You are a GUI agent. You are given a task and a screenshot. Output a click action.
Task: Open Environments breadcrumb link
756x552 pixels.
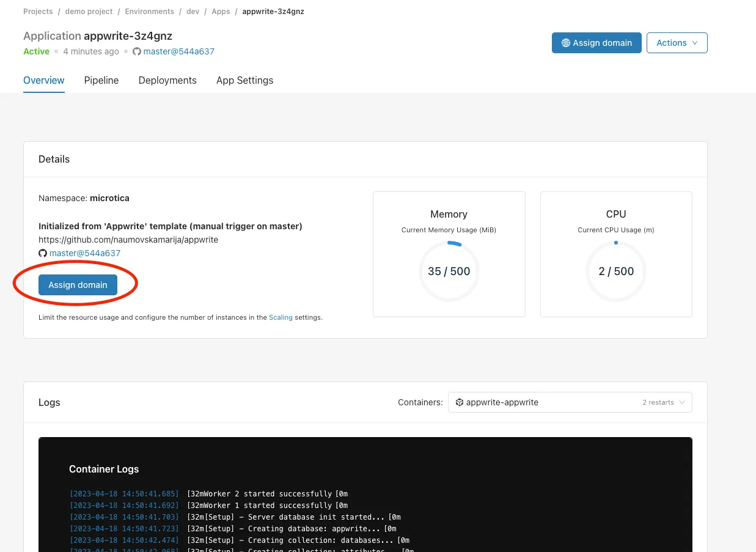(x=149, y=12)
